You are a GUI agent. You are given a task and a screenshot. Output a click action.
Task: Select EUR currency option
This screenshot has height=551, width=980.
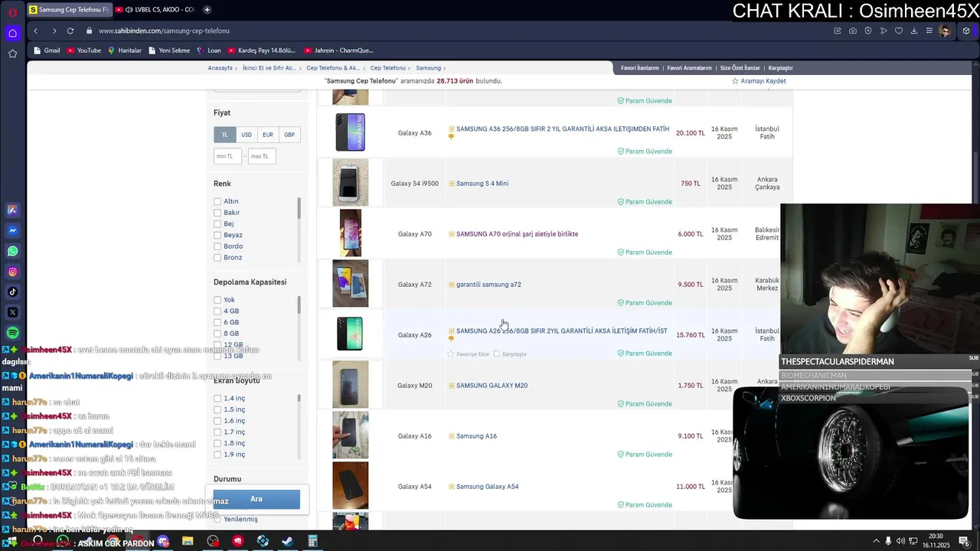click(268, 135)
